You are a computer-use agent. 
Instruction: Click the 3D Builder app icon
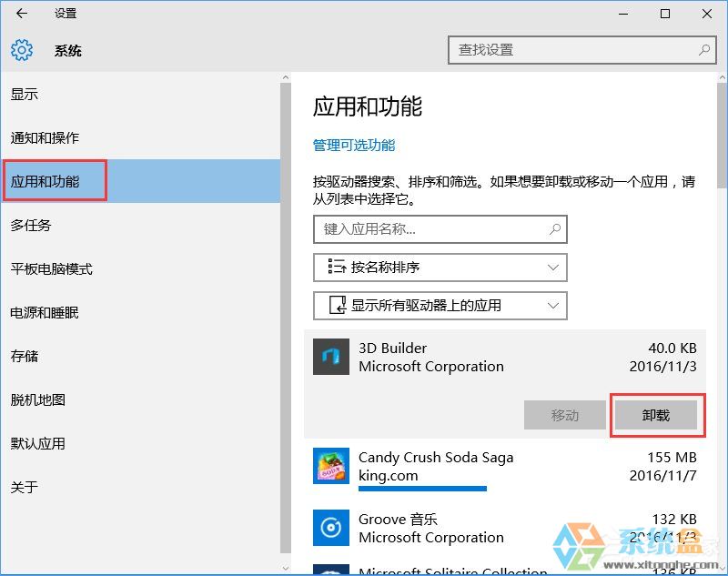coord(331,357)
